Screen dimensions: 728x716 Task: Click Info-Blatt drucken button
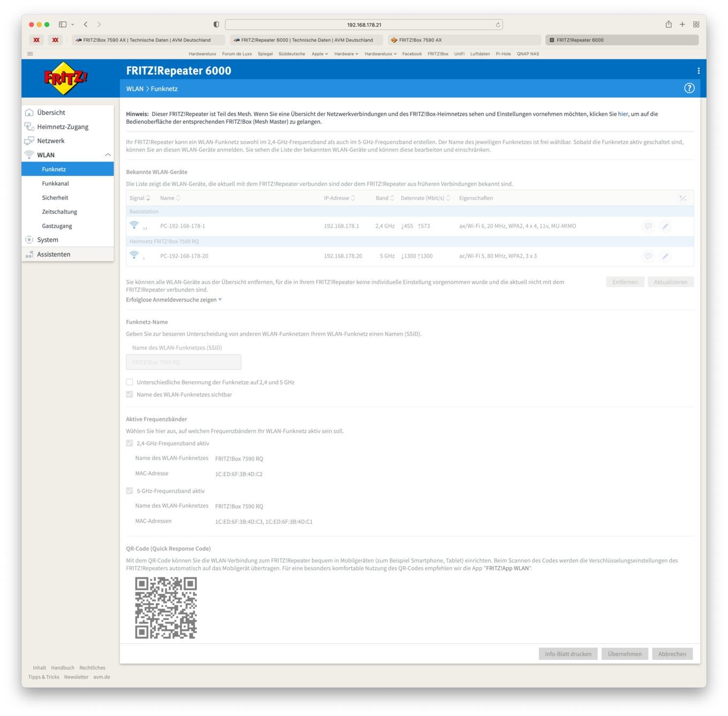[x=568, y=654]
